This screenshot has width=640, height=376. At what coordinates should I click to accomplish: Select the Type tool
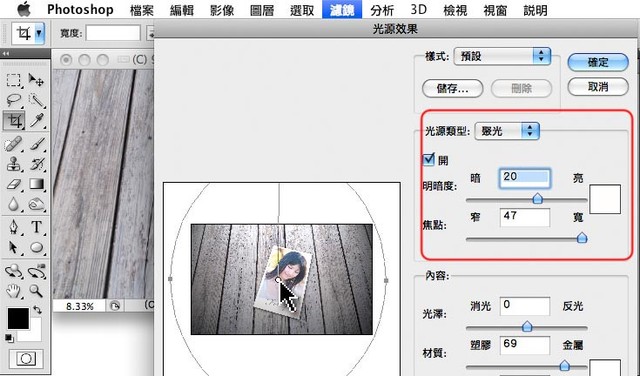pos(36,227)
